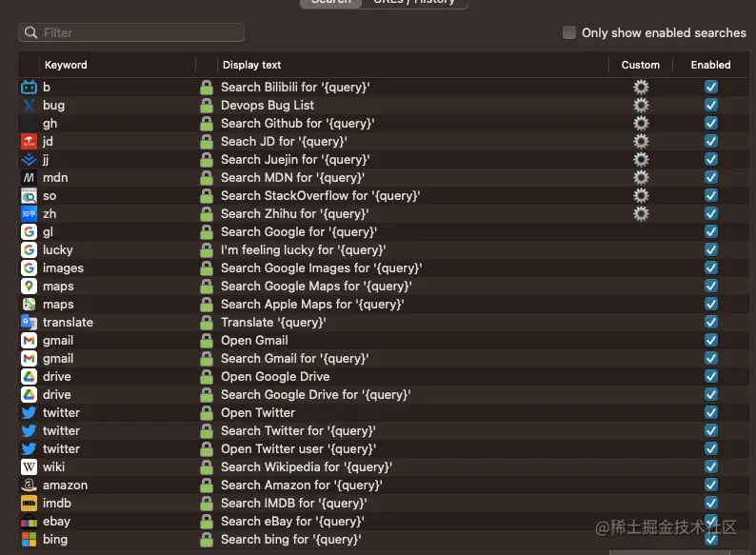This screenshot has width=756, height=555.
Task: Disable Search IMDB checkbox
Action: pyautogui.click(x=711, y=504)
